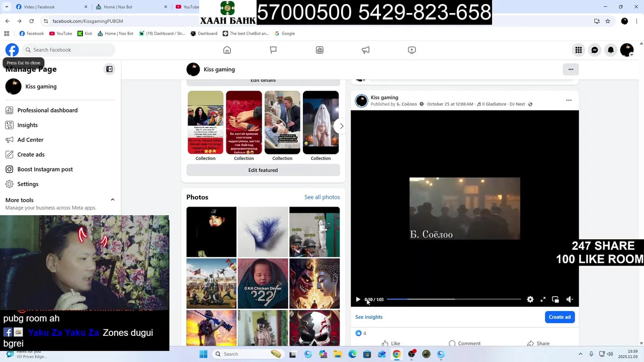Viewport: 644px width, 362px height.
Task: Comment on the video post
Action: tap(464, 343)
